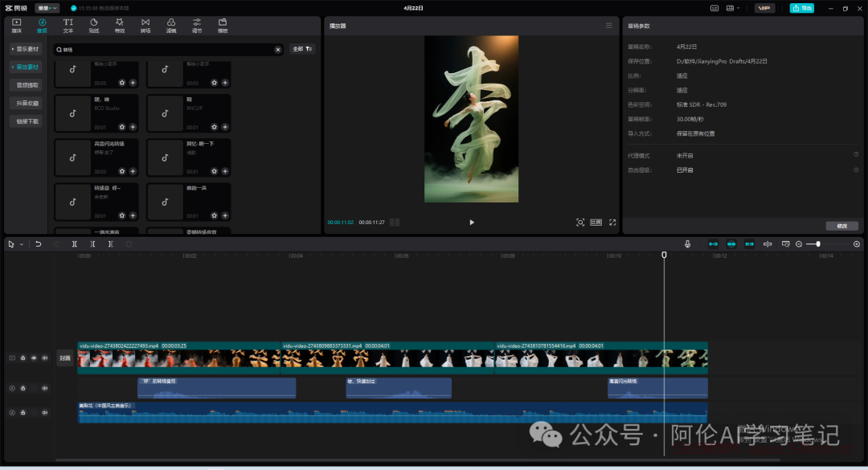Click the player focus zoom icon
Screen dimensions: 868x470
pos(580,223)
